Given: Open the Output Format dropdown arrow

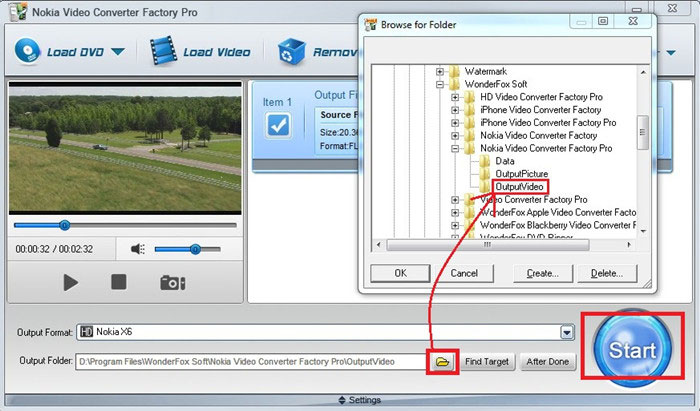Looking at the screenshot, I should point(567,332).
